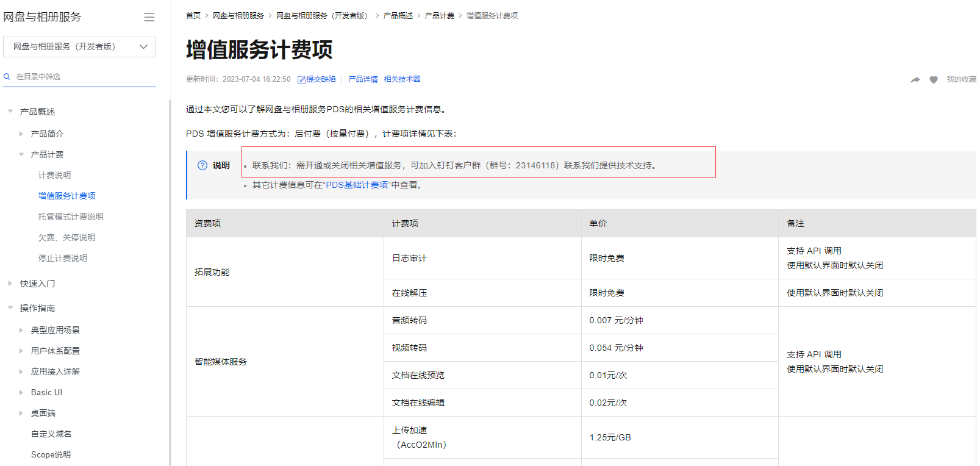The image size is (980, 466).
Task: Collapse sidebar with hamburger menu icon
Action: (x=149, y=17)
